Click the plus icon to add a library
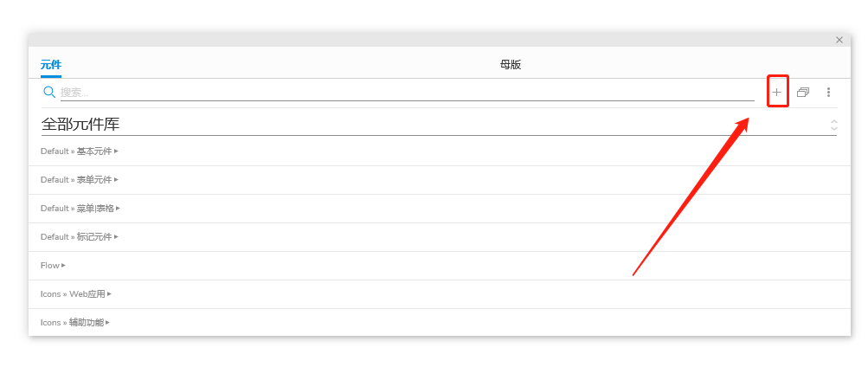The image size is (868, 367). (x=776, y=92)
